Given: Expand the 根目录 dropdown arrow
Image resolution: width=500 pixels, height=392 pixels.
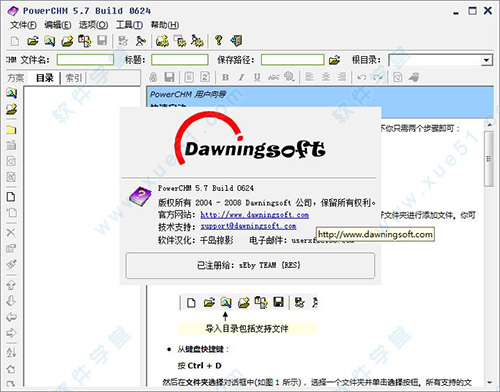Looking at the screenshot, I should (486, 60).
